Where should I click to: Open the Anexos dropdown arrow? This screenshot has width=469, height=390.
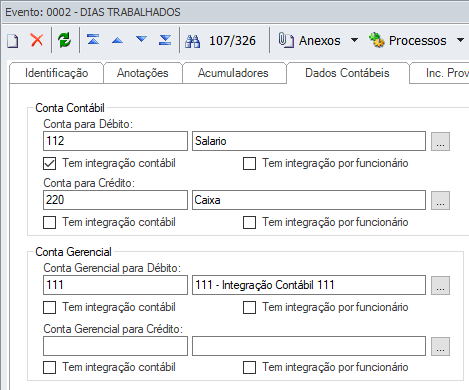coord(355,40)
